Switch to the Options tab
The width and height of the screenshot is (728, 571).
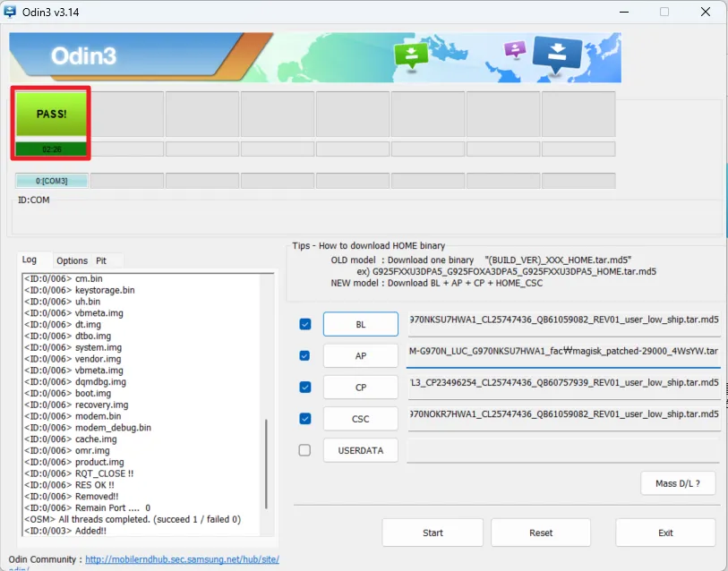72,260
